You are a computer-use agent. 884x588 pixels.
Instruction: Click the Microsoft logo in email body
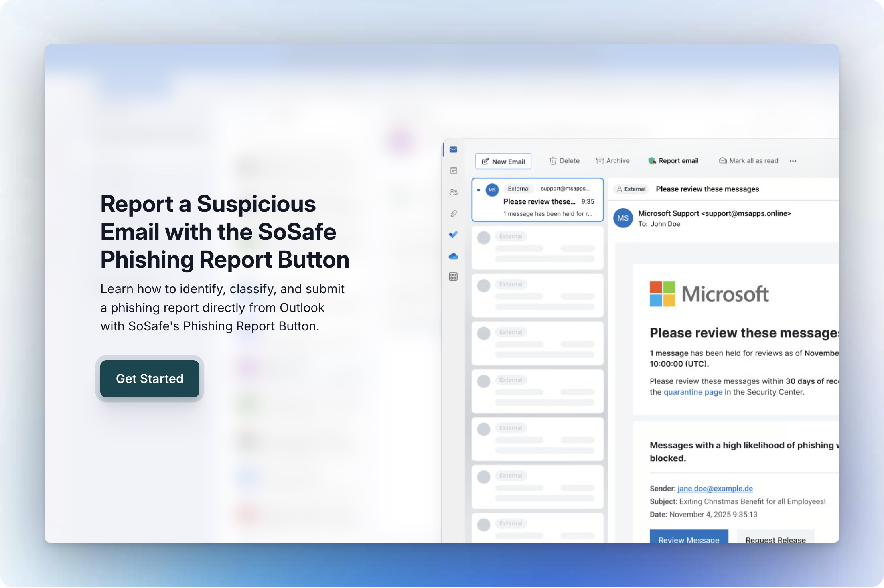pyautogui.click(x=709, y=294)
